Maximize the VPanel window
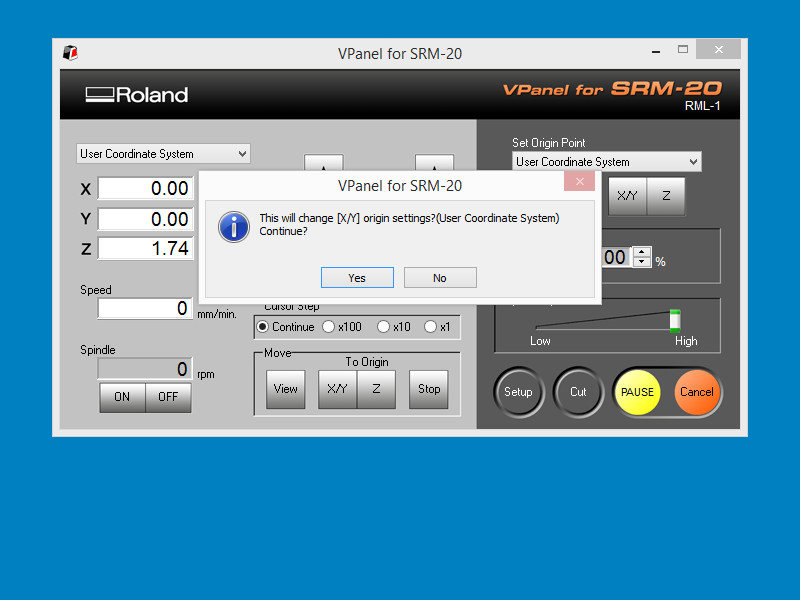 683,49
